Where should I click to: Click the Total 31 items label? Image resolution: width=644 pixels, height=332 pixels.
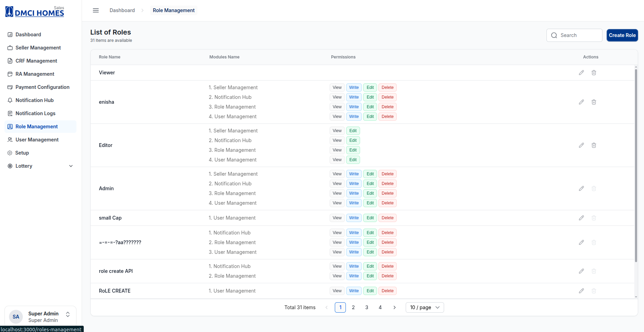[x=300, y=307]
